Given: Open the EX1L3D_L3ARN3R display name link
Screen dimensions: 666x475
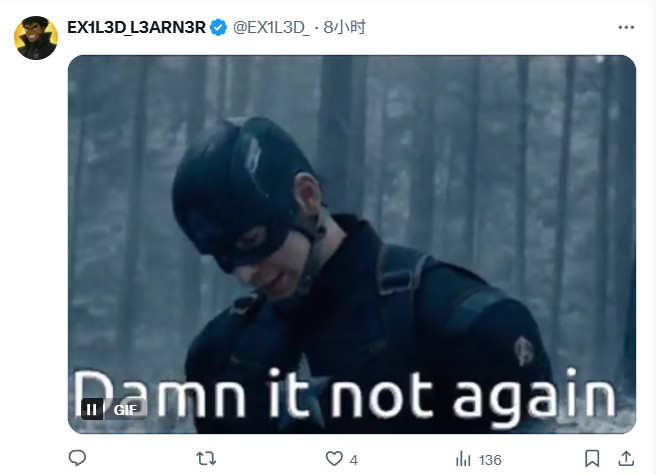Looking at the screenshot, I should [x=136, y=28].
